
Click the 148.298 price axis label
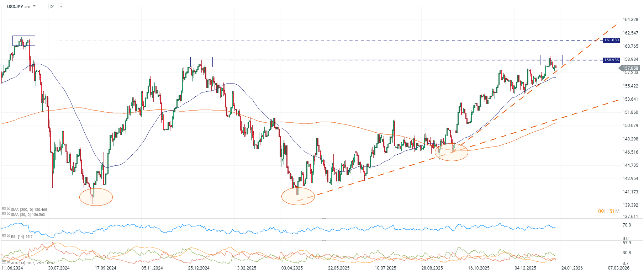coord(630,139)
